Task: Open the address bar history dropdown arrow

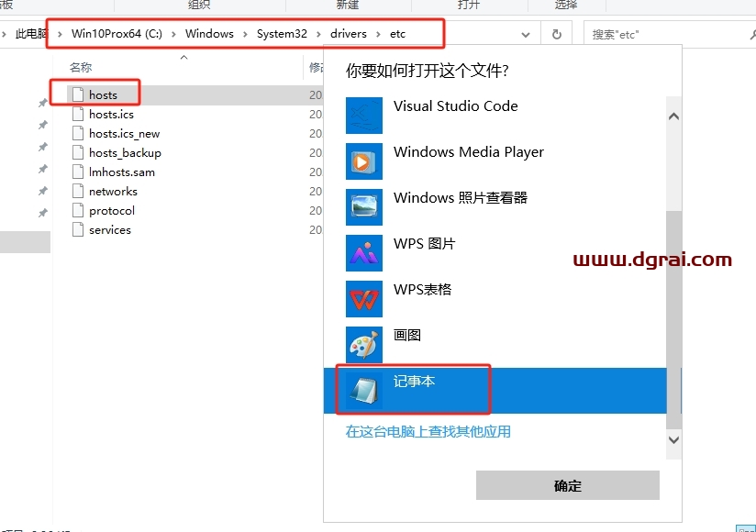Action: 525,33
